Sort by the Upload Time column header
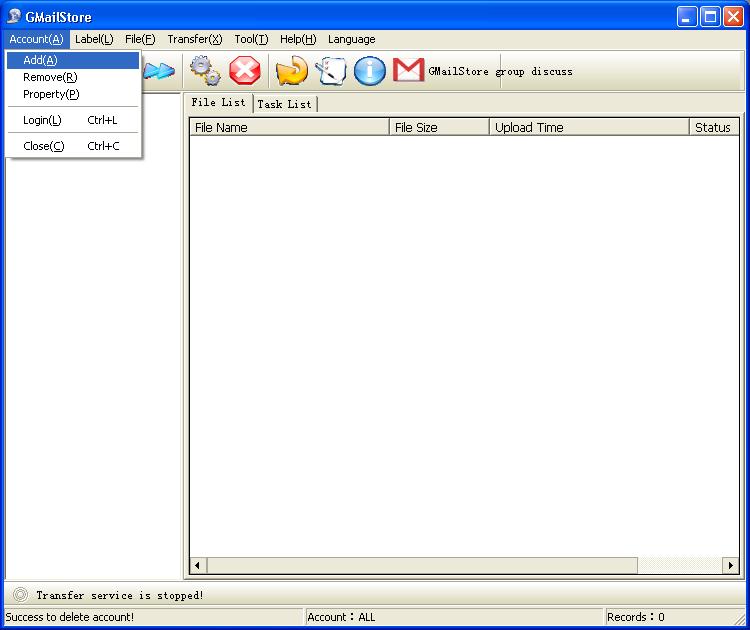 click(x=589, y=127)
